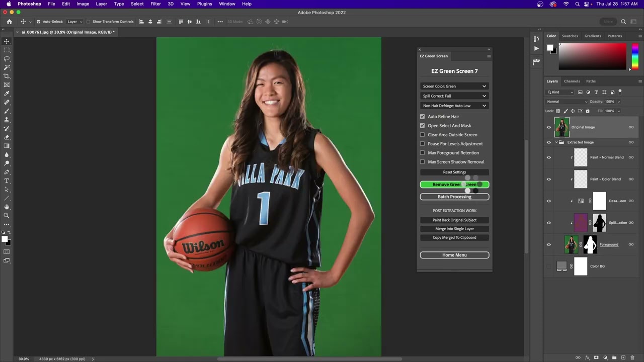
Task: Select the Rectangular Marquee tool
Action: (7, 50)
